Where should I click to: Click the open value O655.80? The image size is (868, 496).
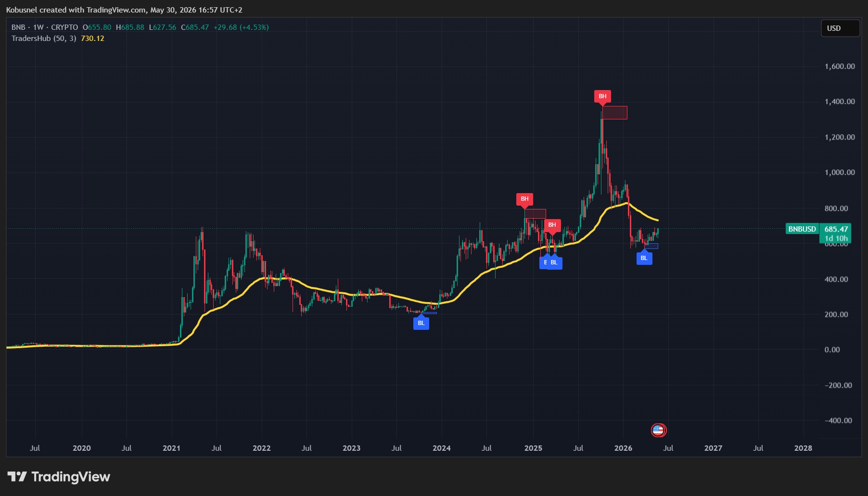tap(97, 27)
